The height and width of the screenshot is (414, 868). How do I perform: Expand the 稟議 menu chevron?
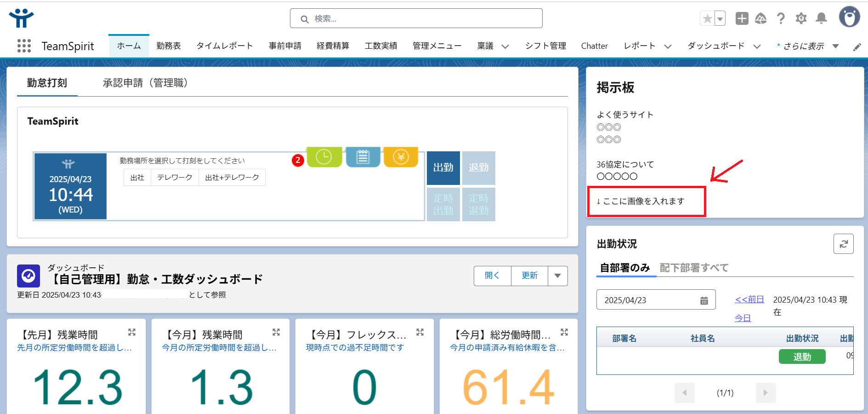tap(505, 46)
